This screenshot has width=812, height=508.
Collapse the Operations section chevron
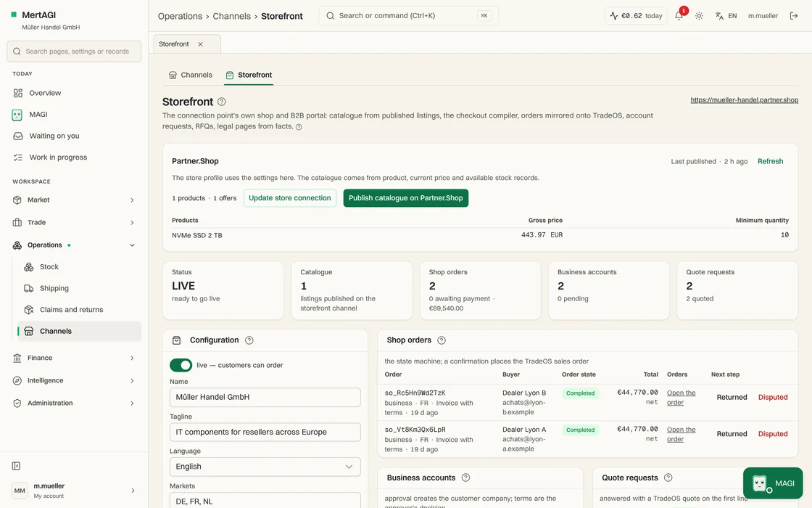tap(132, 245)
